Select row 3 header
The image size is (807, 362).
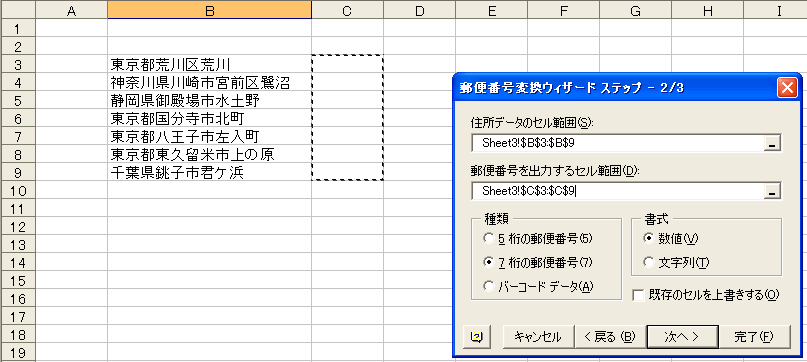18,64
